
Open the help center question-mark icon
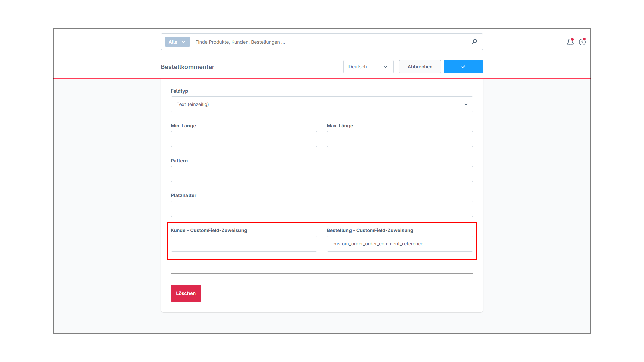coord(582,42)
